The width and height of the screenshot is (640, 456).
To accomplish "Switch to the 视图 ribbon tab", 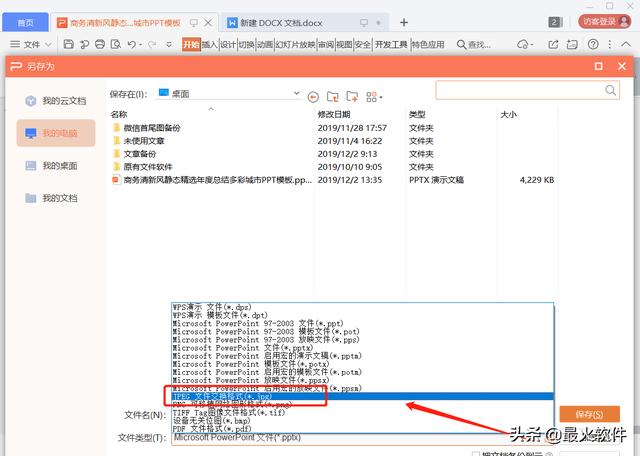I will (344, 44).
